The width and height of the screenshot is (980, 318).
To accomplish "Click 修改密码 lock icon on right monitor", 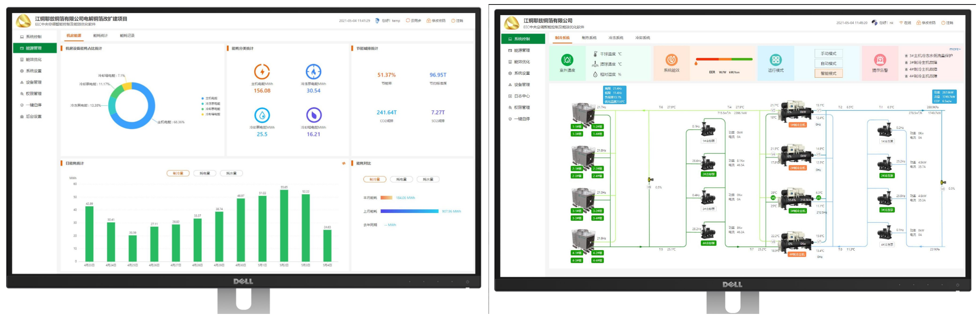I will point(919,23).
